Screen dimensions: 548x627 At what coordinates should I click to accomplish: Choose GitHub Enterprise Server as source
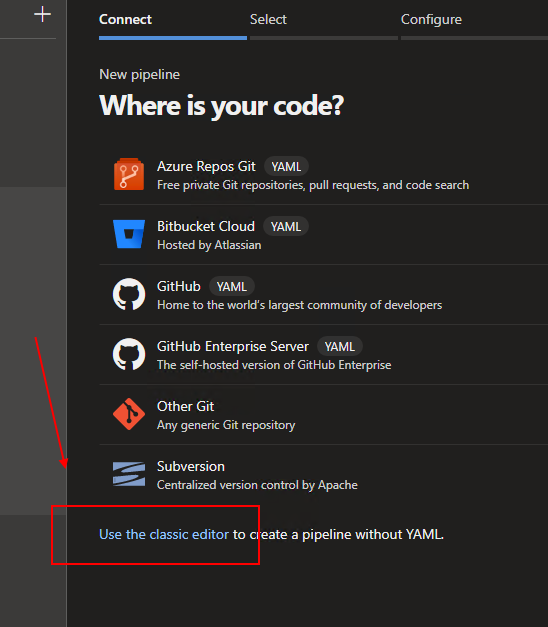point(233,346)
